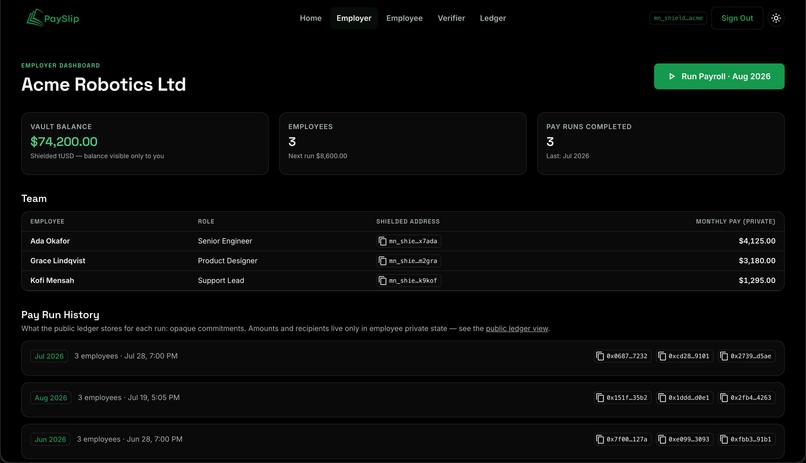
Task: Click '3 employees · Jul 19, 5:05 PM' text
Action: [x=129, y=398]
